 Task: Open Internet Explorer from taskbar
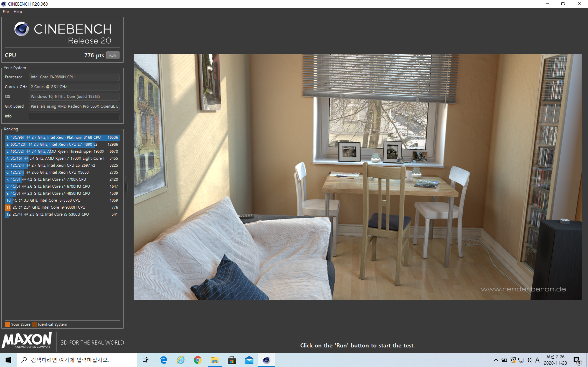pyautogui.click(x=181, y=360)
